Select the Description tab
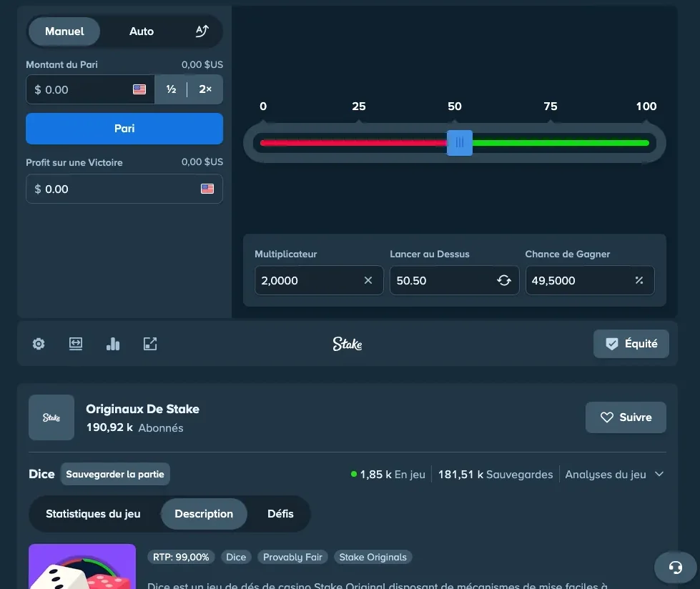Viewport: 700px width, 589px height. (204, 514)
